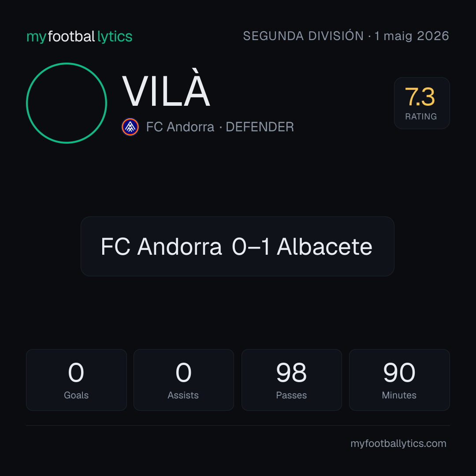Click the number 90 in Minutes tile
Screen dimensions: 476x476
pyautogui.click(x=399, y=372)
